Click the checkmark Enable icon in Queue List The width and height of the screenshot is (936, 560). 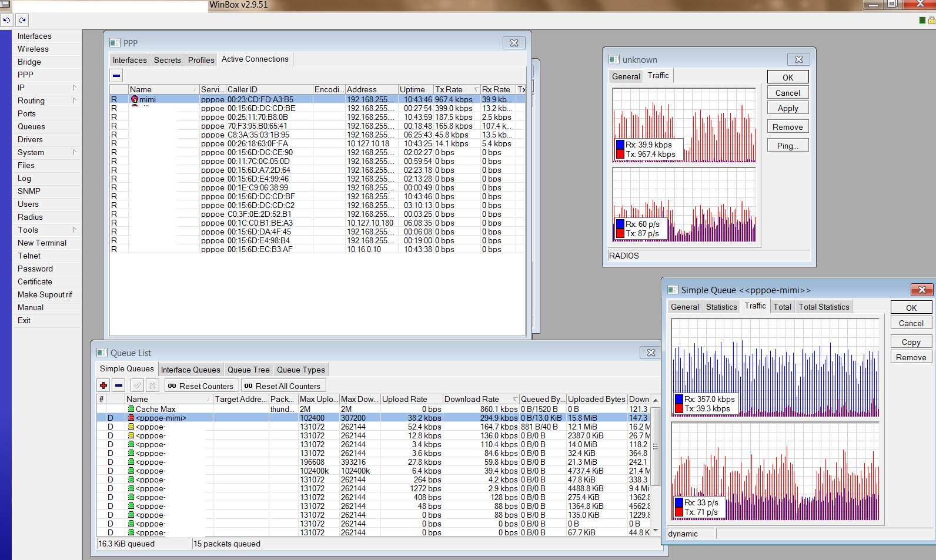coord(137,385)
